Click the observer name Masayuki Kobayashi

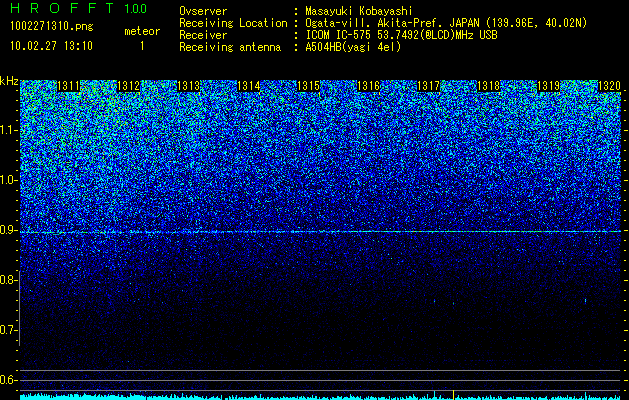[x=359, y=11]
